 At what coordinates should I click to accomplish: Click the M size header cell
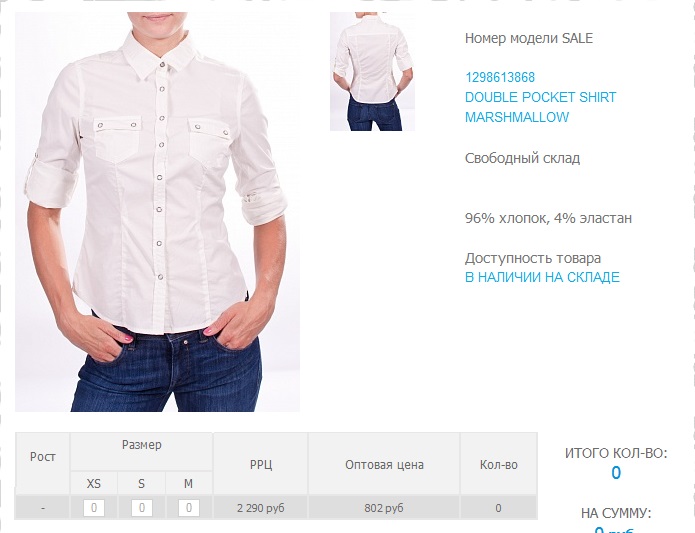(188, 483)
